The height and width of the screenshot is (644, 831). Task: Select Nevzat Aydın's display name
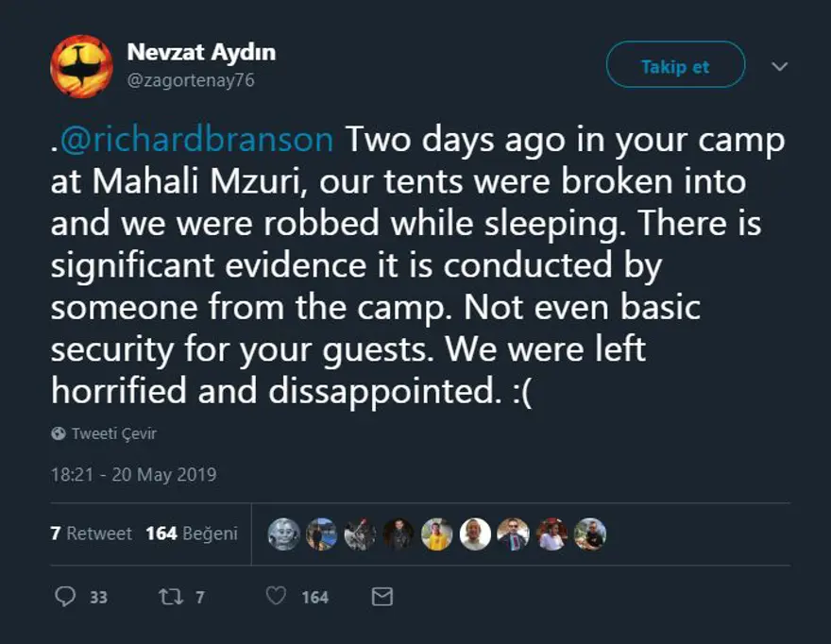tap(200, 53)
